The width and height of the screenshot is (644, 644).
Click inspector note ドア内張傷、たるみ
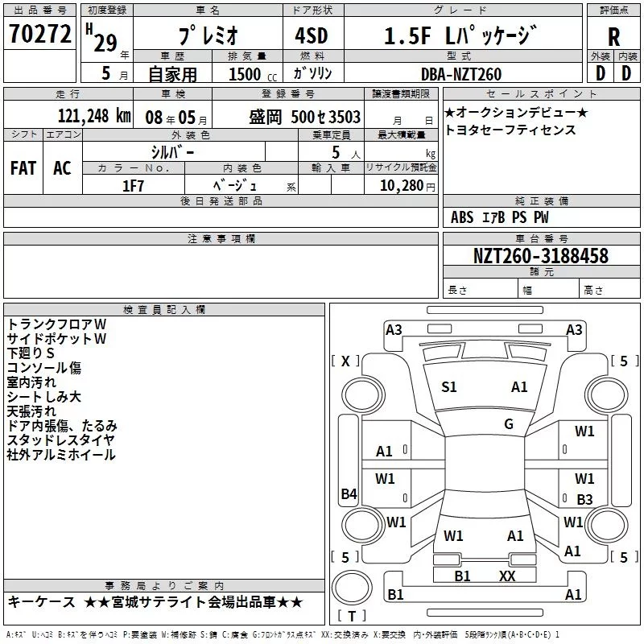click(x=62, y=426)
